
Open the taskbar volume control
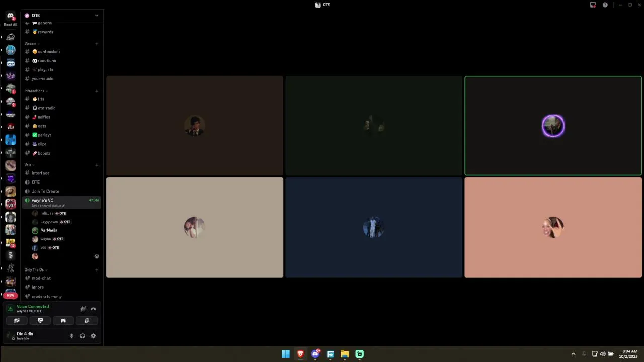603,354
